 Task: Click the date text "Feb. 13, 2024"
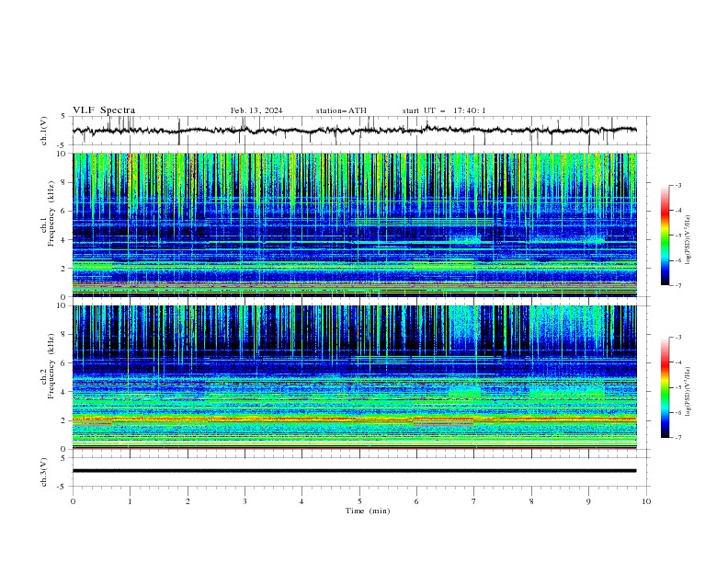point(256,110)
